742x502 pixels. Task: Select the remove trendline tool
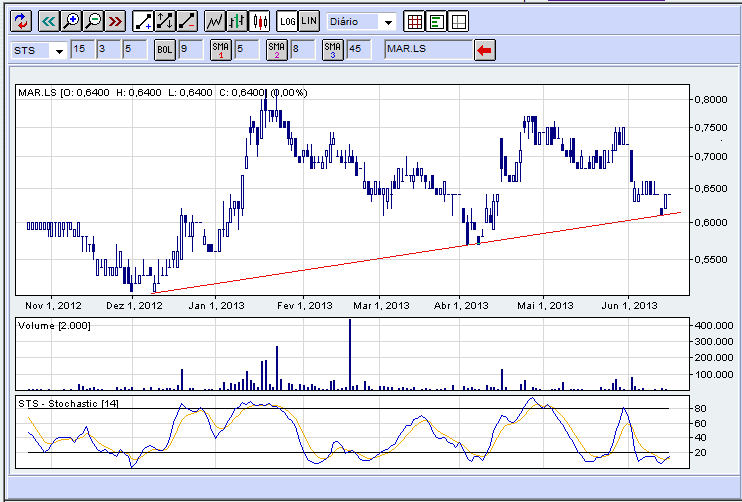[x=187, y=21]
